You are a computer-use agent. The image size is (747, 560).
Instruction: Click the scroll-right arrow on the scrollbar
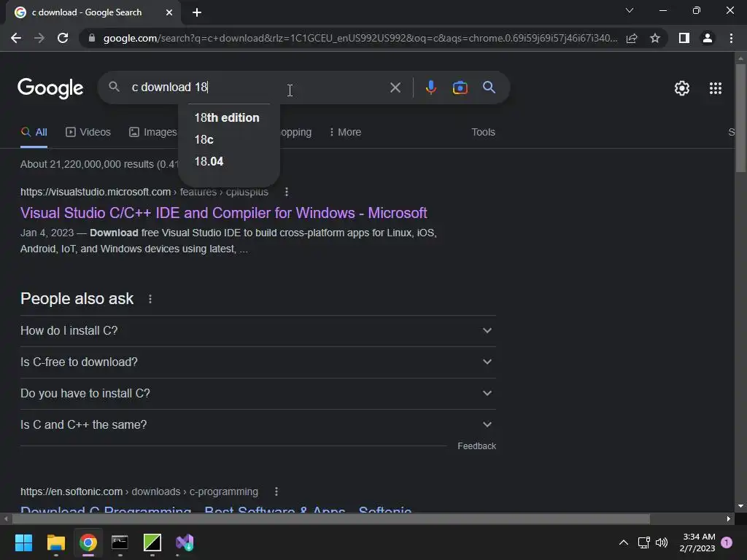coord(729,518)
